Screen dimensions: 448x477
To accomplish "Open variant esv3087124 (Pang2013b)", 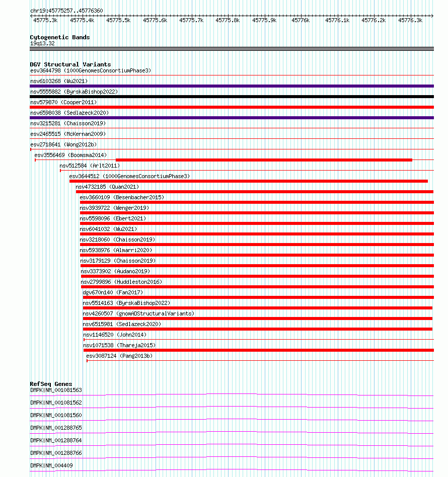I will (x=119, y=356).
